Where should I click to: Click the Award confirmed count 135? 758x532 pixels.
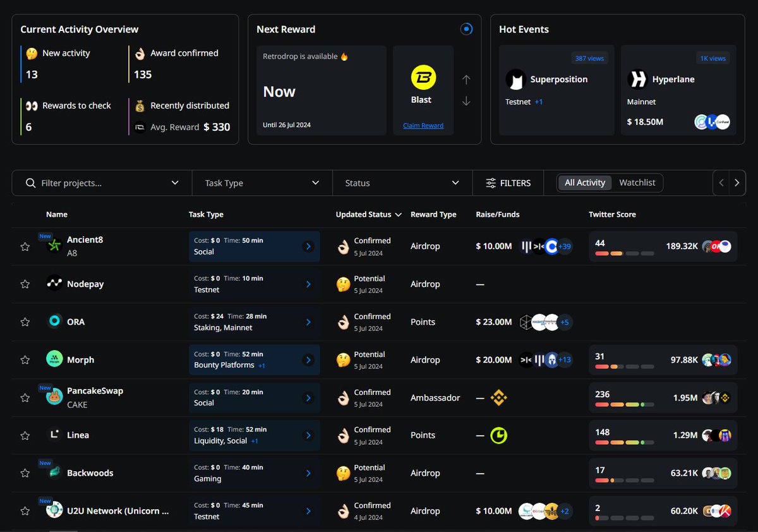click(143, 75)
